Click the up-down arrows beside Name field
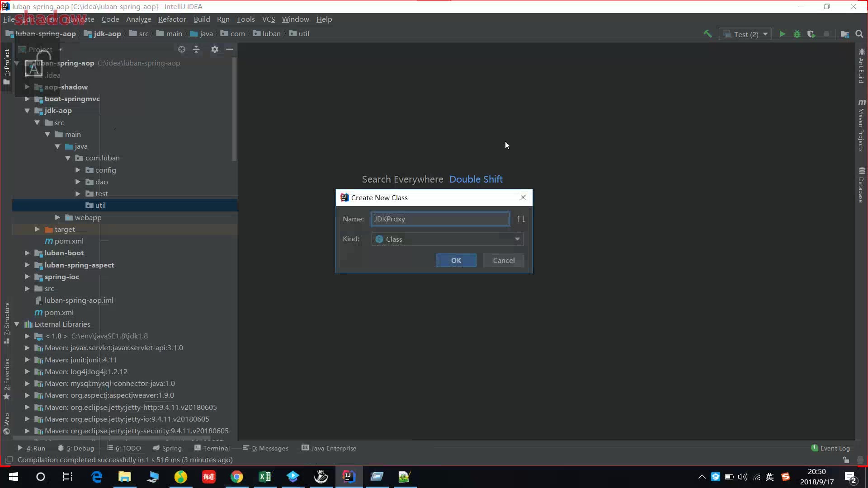868x488 pixels. (x=521, y=219)
